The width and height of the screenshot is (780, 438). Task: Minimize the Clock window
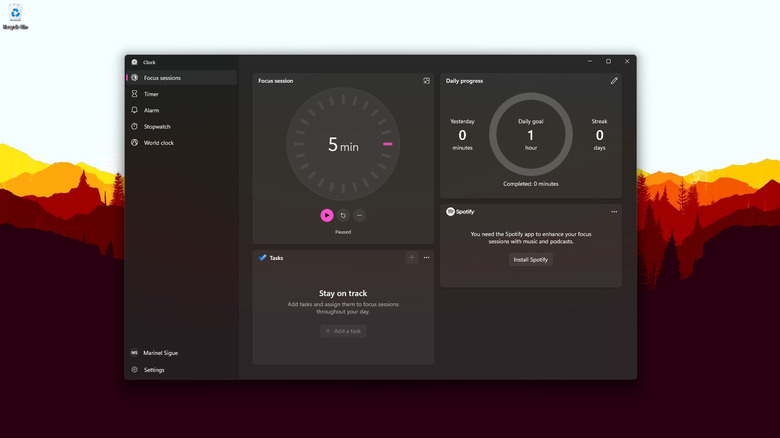pyautogui.click(x=590, y=61)
